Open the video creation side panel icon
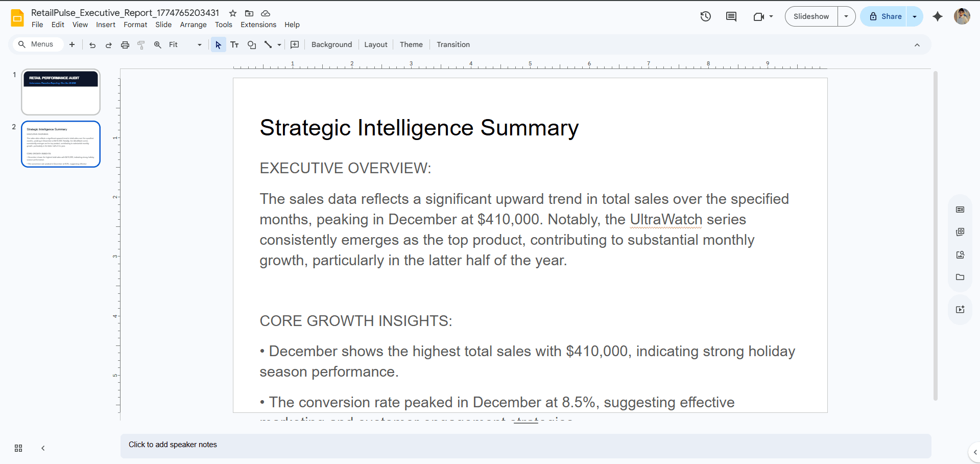 click(960, 309)
